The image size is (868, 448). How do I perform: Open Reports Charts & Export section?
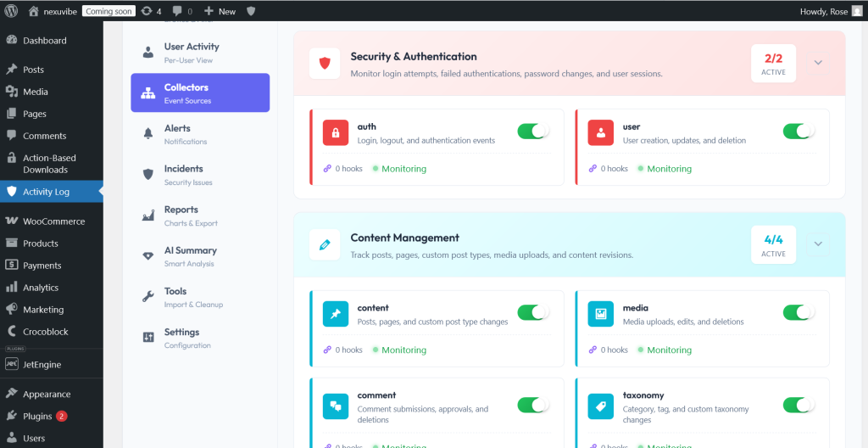(x=200, y=216)
